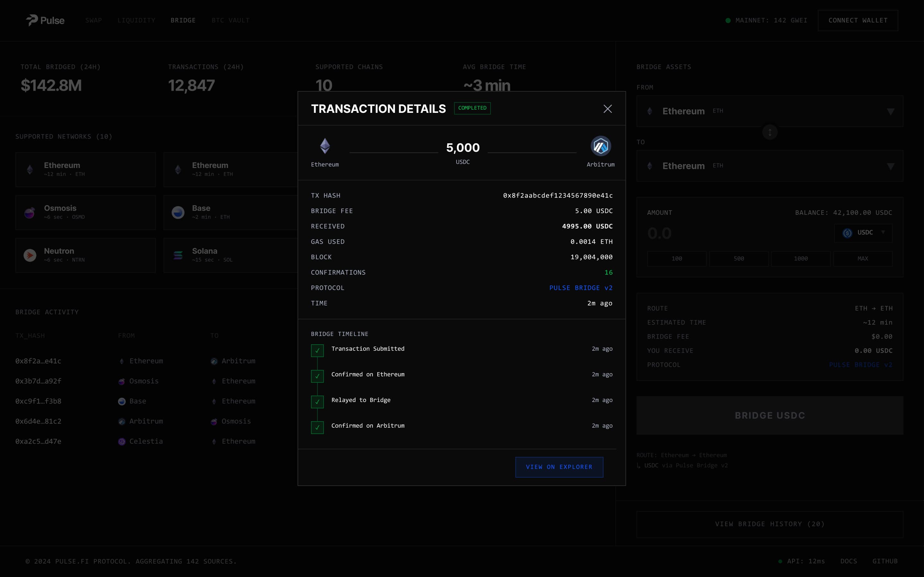Click the Solana network icon

pos(178,255)
